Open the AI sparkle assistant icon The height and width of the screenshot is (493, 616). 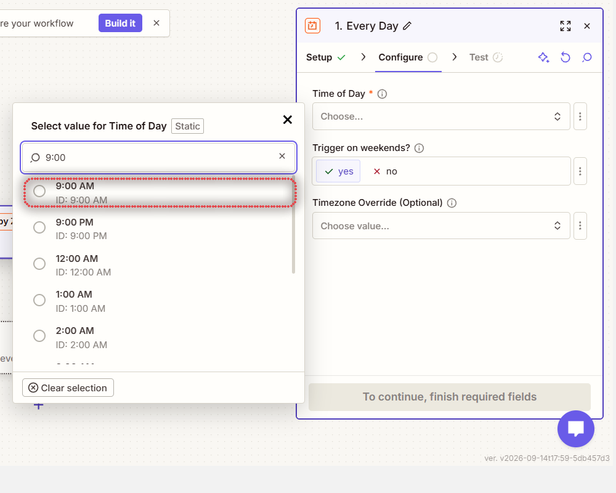543,57
